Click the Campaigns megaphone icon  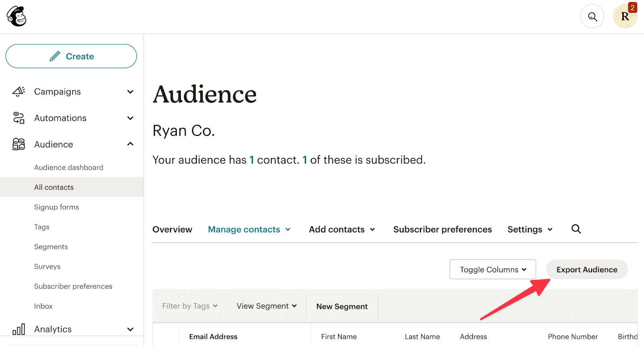19,91
